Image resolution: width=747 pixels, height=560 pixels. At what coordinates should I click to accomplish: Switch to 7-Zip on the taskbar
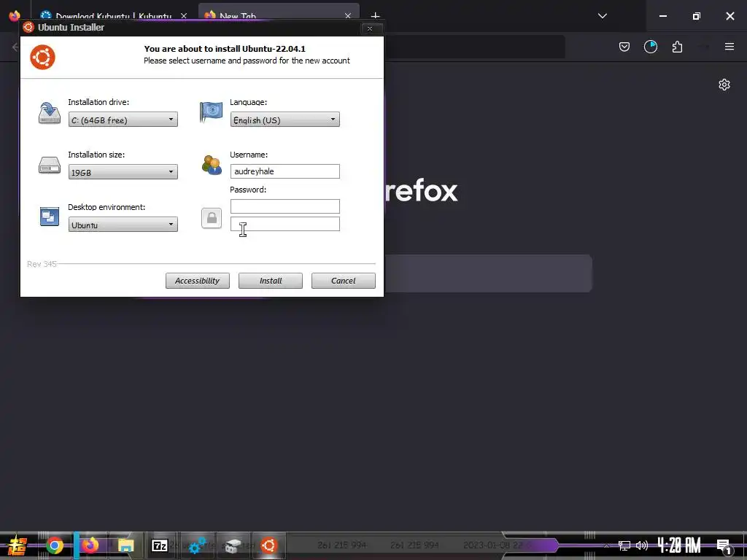(160, 545)
